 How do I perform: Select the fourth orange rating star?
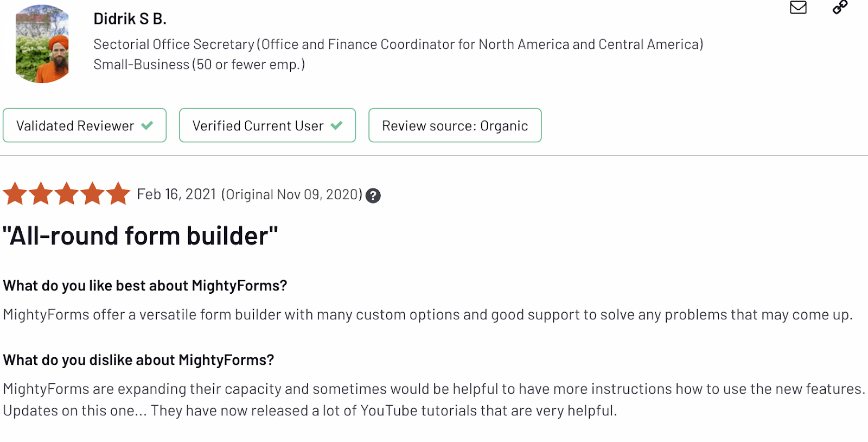click(93, 194)
